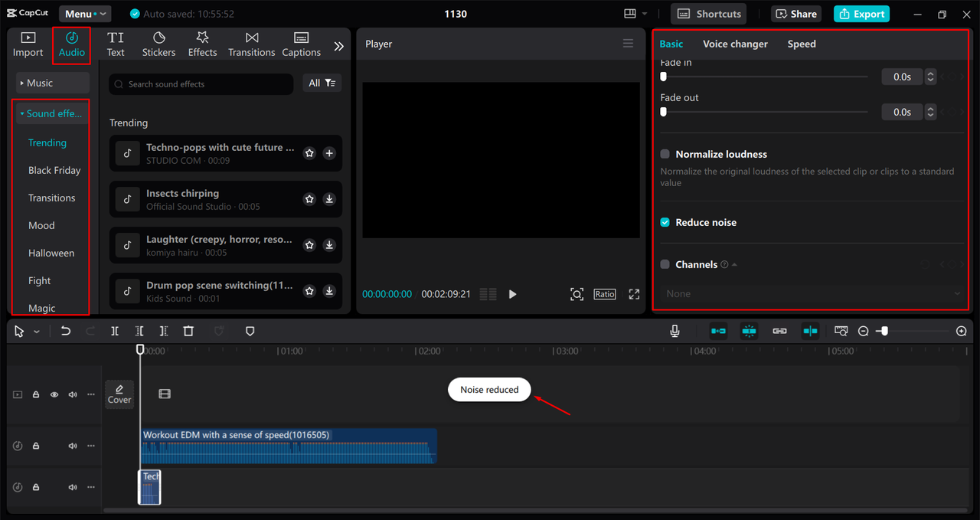The width and height of the screenshot is (980, 520).
Task: Click the Search sound effects field
Action: (x=201, y=84)
